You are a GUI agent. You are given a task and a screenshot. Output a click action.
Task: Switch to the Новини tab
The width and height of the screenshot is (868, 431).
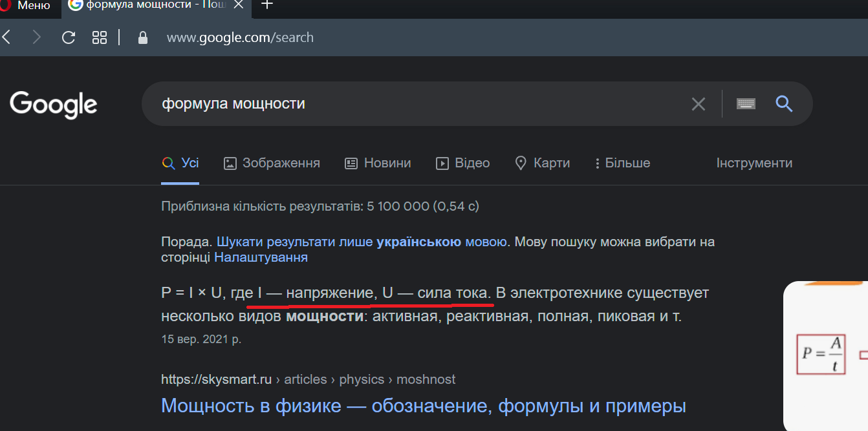378,163
